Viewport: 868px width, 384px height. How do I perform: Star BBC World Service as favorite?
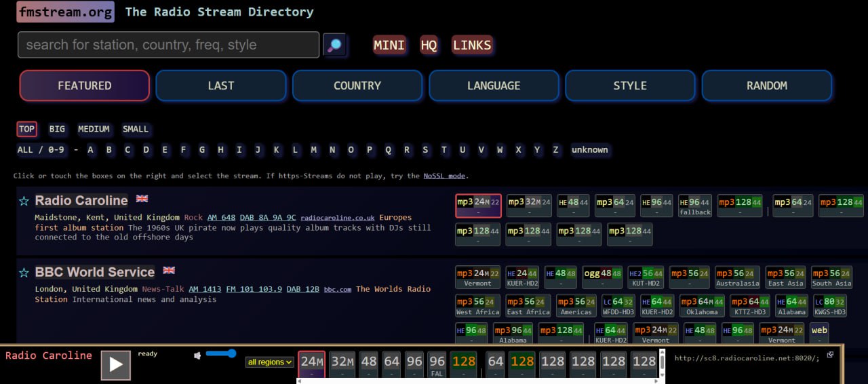24,273
